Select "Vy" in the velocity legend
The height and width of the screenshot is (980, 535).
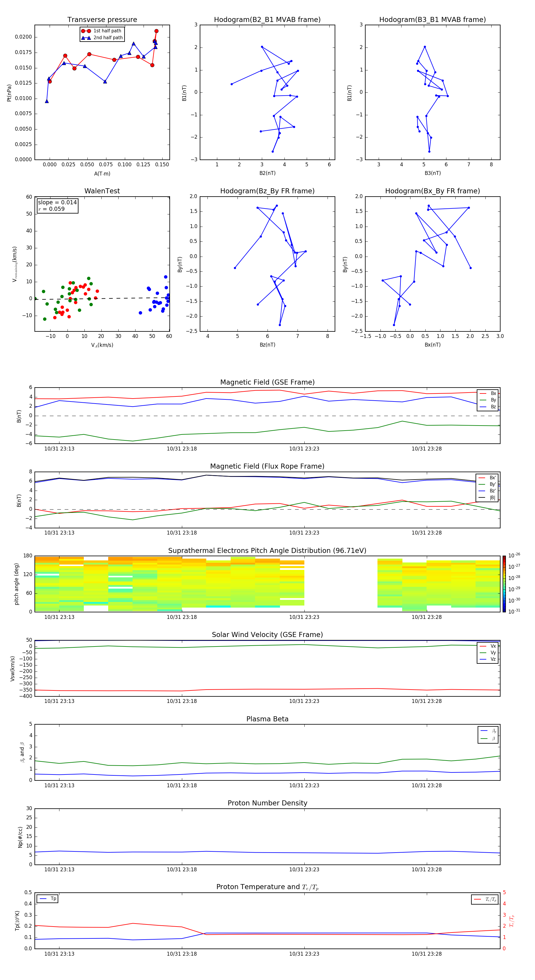(x=488, y=652)
